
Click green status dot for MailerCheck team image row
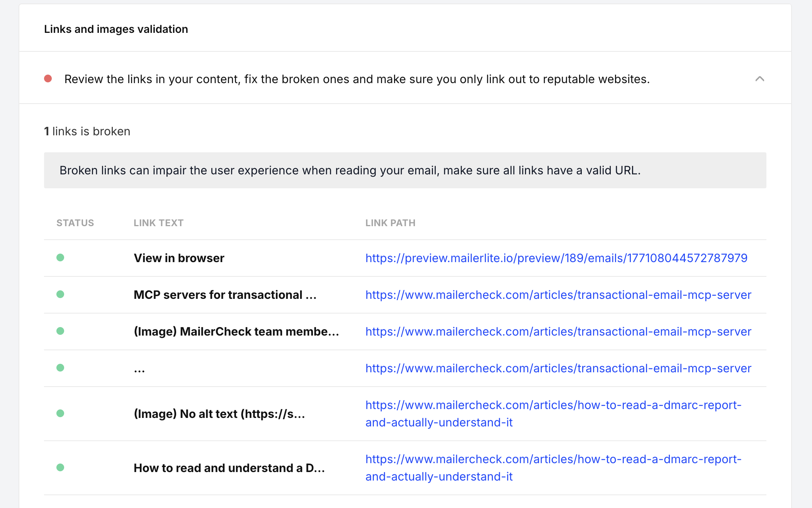[x=60, y=331]
